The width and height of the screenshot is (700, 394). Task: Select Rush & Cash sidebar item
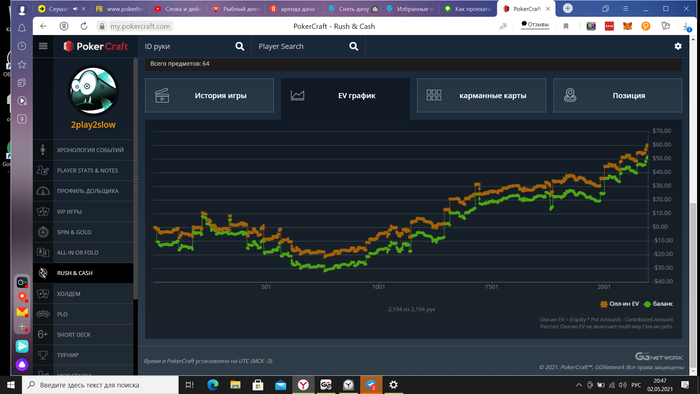pos(83,273)
